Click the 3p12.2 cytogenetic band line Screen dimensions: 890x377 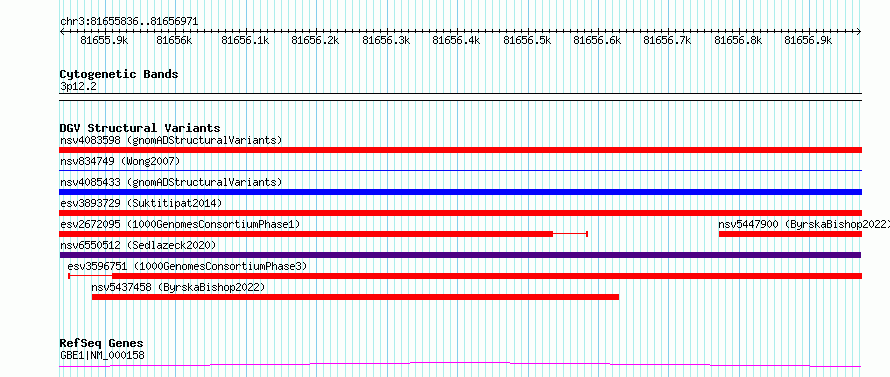point(460,97)
